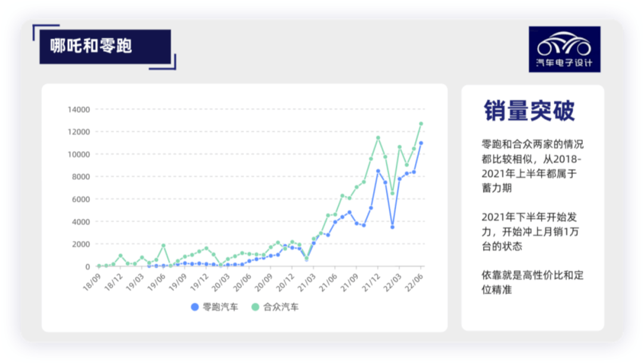Screen dimensions: 644x364
Task: Click the final blue data point at 22/06
Action: pyautogui.click(x=421, y=143)
